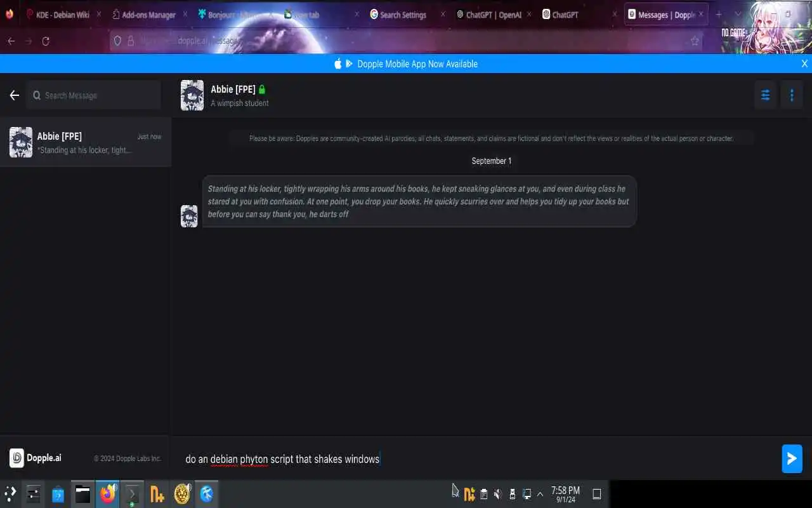Open the 7:58 PM clock calendar
This screenshot has width=812, height=508.
pos(565,494)
